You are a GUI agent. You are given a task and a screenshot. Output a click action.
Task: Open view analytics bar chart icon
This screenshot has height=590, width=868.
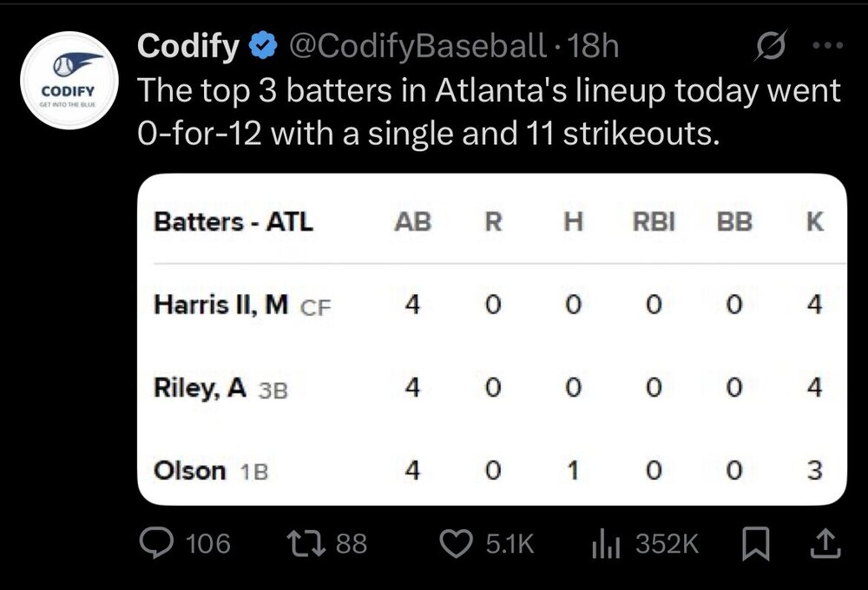(604, 544)
